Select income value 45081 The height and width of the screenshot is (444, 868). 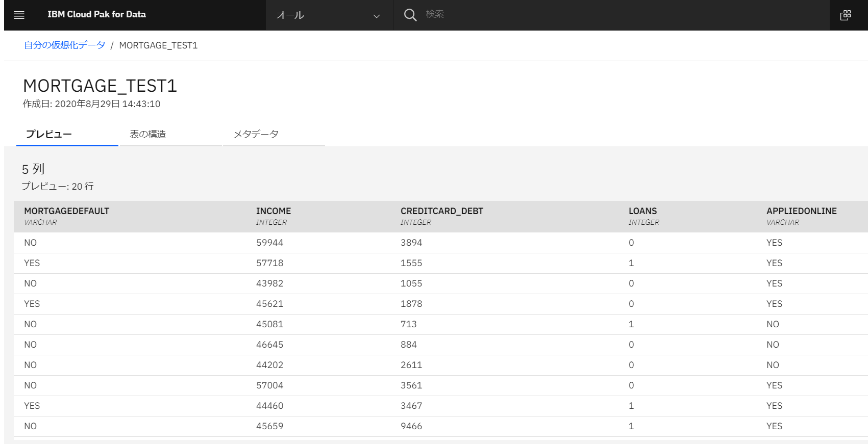(269, 324)
